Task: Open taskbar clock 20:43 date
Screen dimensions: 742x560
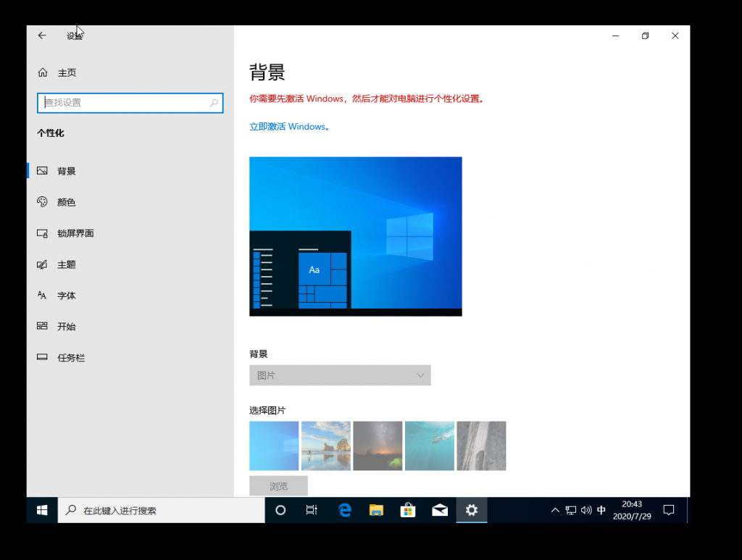Action: click(x=632, y=510)
